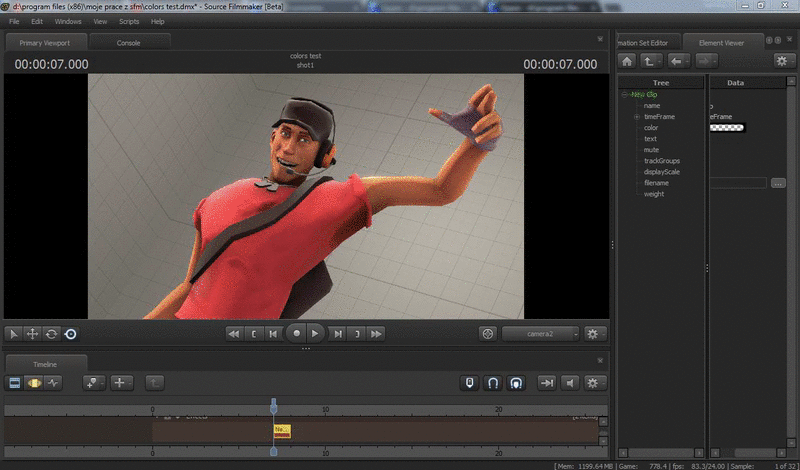Click the Element Viewer back arrow
The width and height of the screenshot is (800, 470).
tap(679, 61)
